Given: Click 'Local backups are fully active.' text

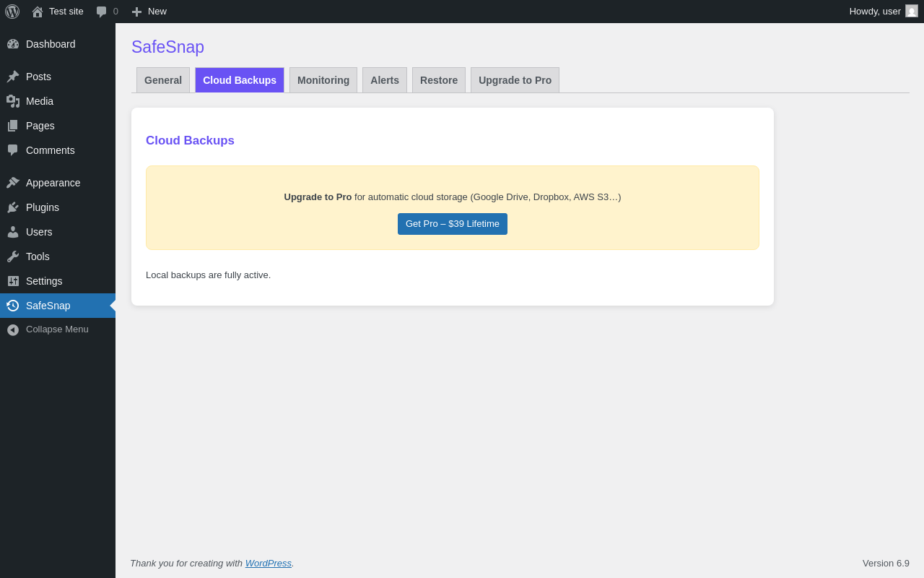Looking at the screenshot, I should coord(208,275).
